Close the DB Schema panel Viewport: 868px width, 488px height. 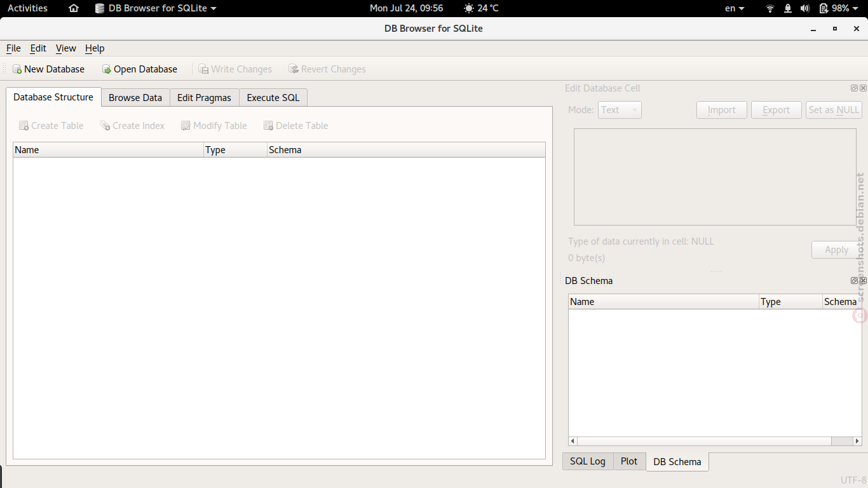tap(863, 280)
